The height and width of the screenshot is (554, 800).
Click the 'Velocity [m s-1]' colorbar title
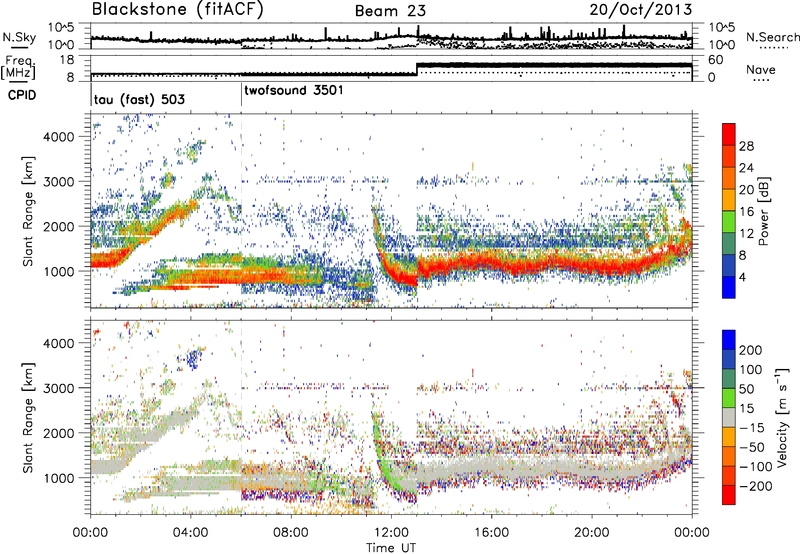coord(782,417)
